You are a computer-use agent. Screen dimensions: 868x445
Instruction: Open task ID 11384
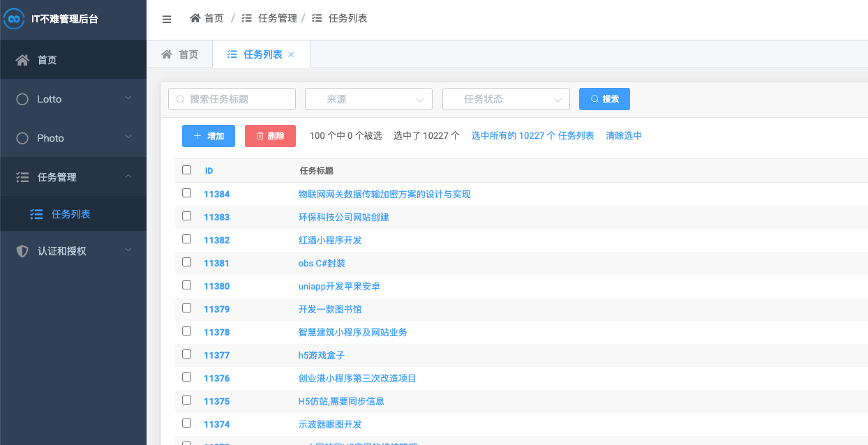tap(216, 194)
